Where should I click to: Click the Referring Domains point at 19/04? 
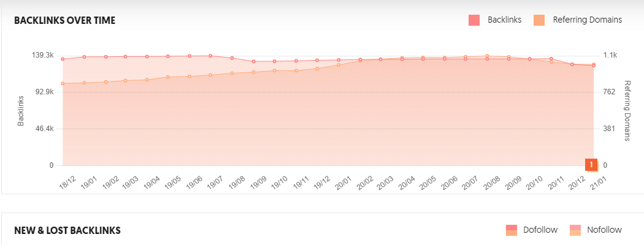coord(147,80)
